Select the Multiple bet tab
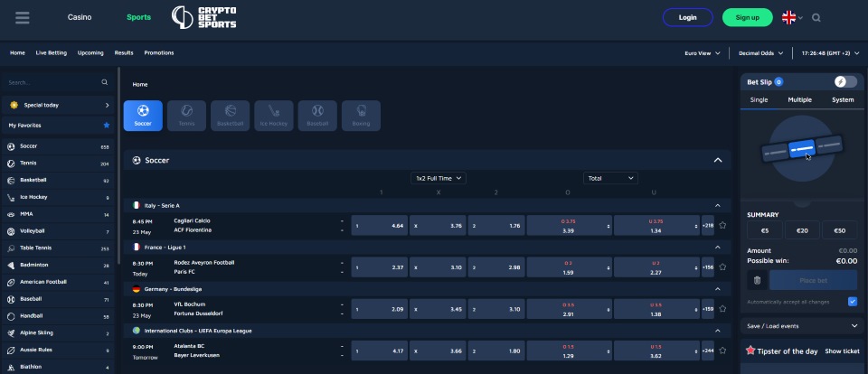The image size is (868, 374). click(x=800, y=99)
